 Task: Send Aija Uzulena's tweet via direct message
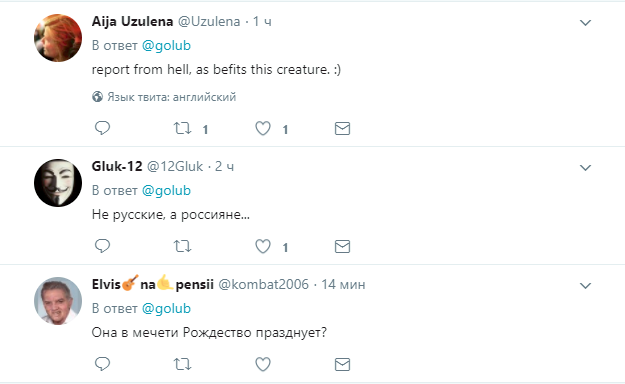point(342,128)
